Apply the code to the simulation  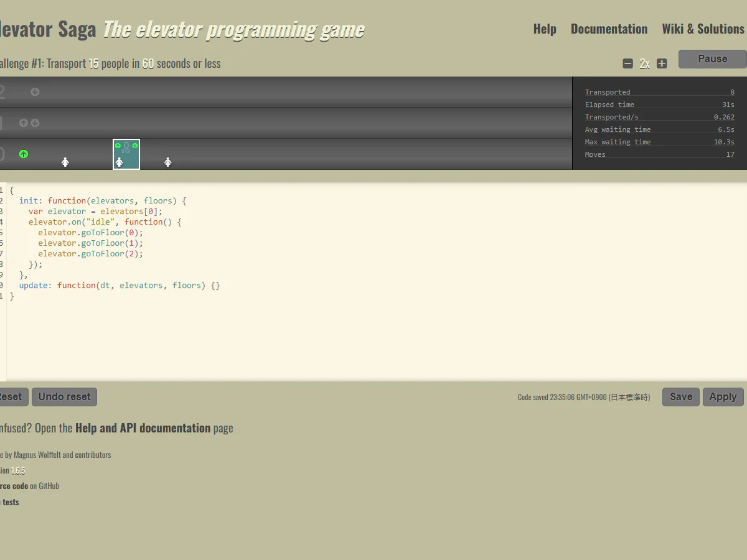point(723,397)
